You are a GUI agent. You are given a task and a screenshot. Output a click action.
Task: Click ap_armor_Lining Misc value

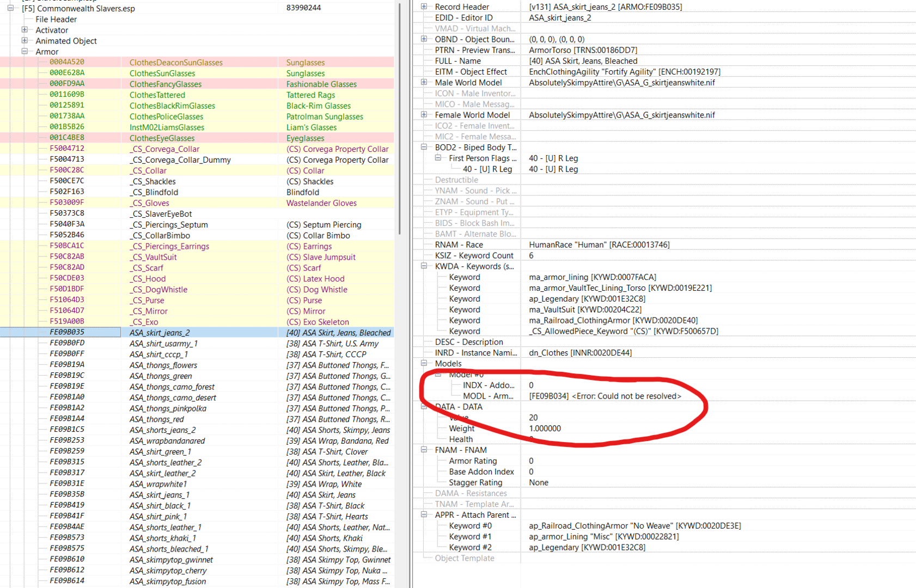(x=604, y=536)
